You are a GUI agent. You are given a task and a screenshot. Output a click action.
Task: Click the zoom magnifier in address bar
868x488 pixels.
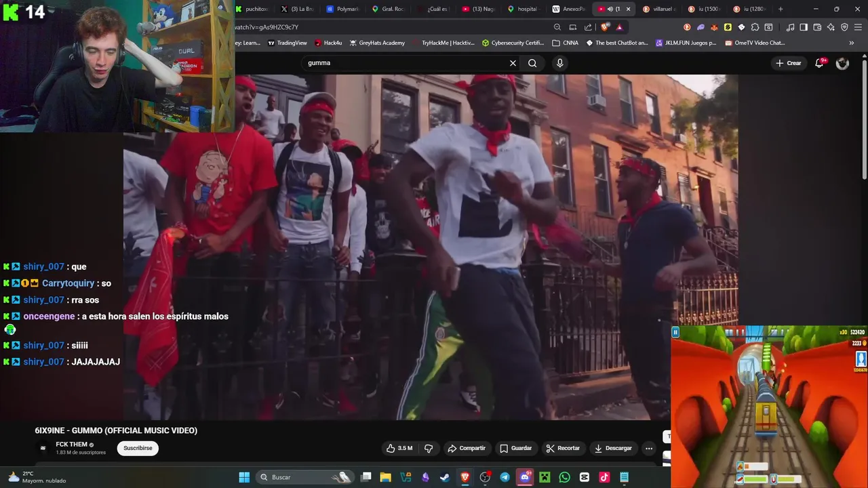pos(557,27)
